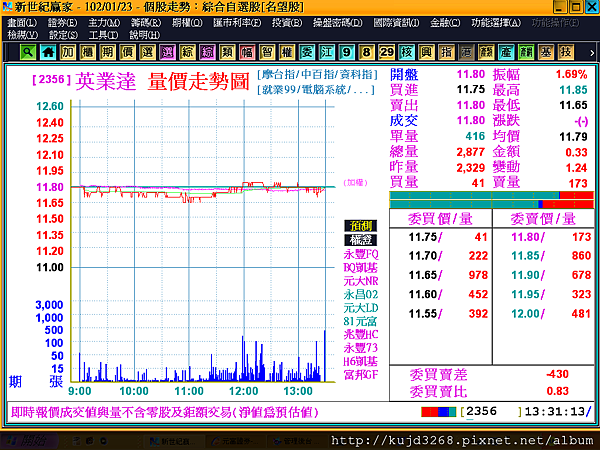Open the 證券(E) menu
Viewport: 600px width, 450px height.
[62, 23]
